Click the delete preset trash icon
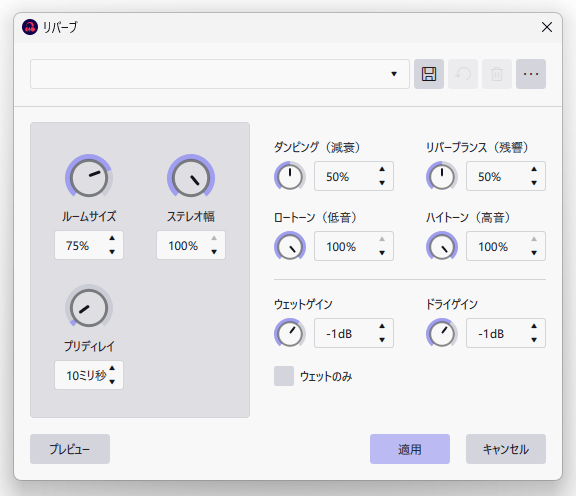 tap(497, 74)
